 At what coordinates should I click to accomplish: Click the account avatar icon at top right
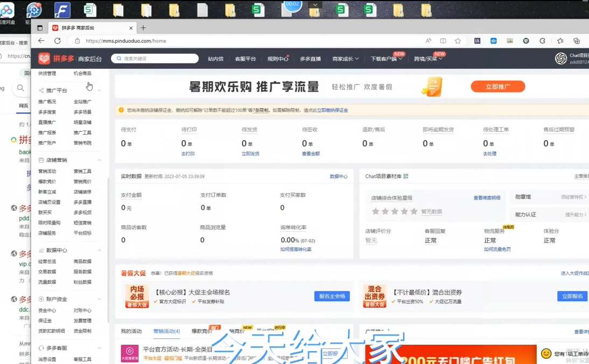561,59
